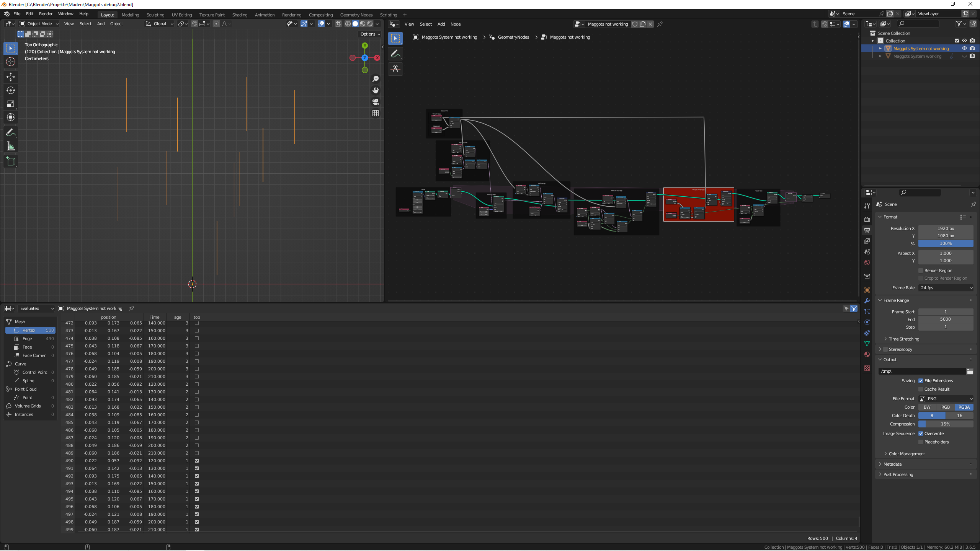Select BW color mode button
980x551 pixels.
(927, 407)
